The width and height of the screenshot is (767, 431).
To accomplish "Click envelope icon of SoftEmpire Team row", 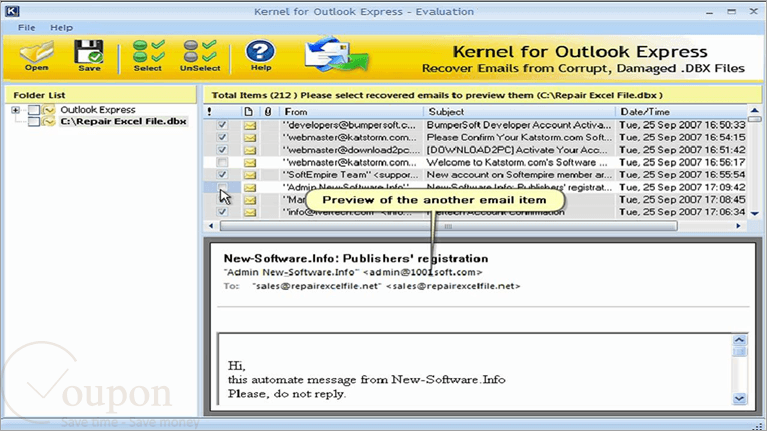I will pyautogui.click(x=250, y=175).
